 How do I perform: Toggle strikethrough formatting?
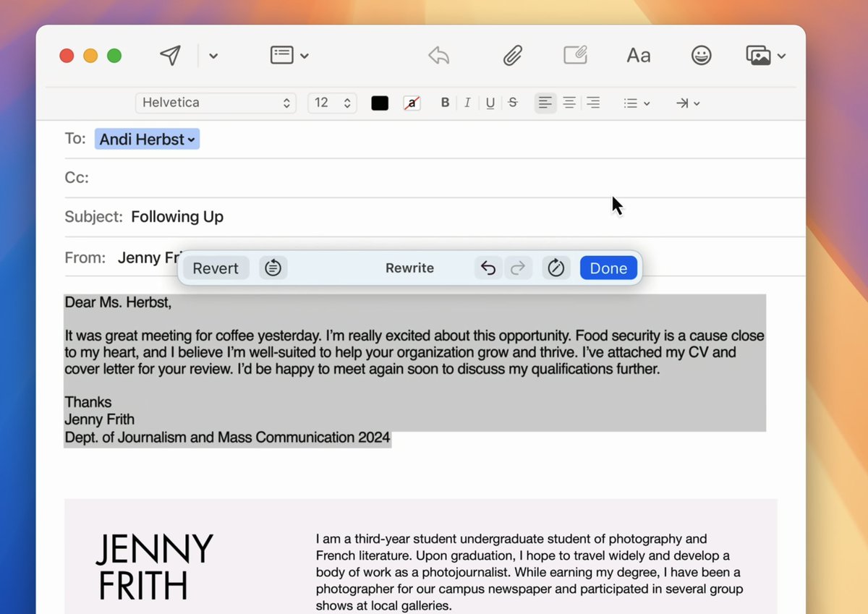point(513,103)
